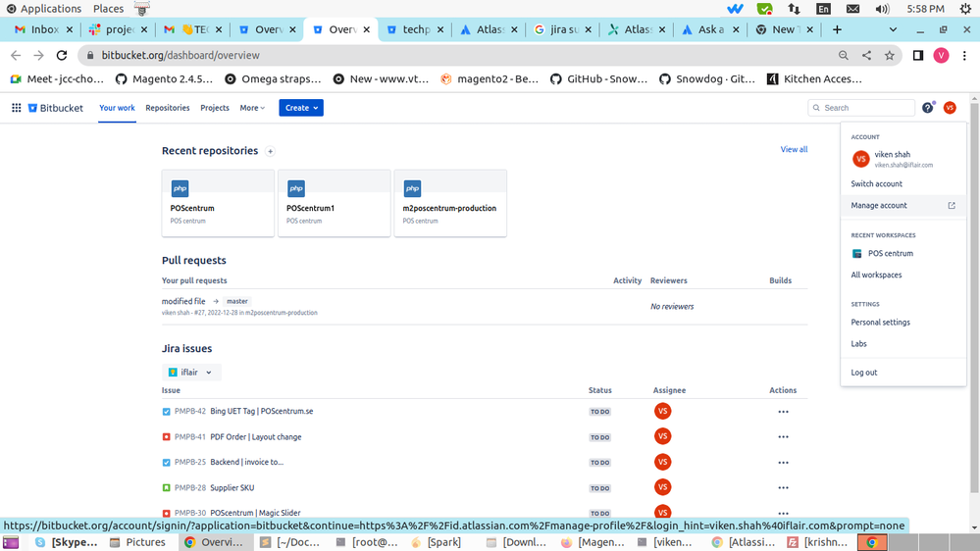The width and height of the screenshot is (980, 551).
Task: Open the Magento 2.4.5 bookmark
Action: point(165,78)
